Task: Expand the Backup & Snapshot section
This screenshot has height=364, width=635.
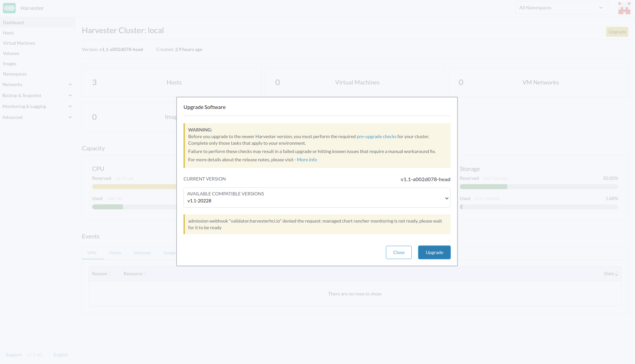Action: pyautogui.click(x=70, y=95)
